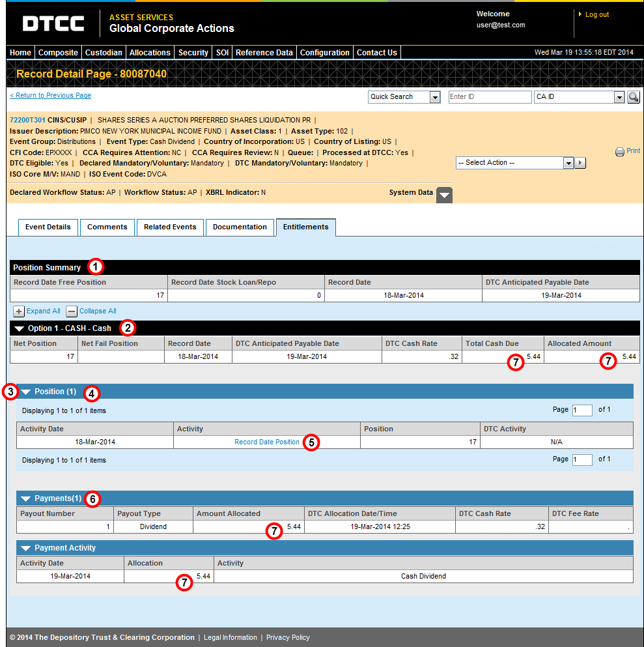
Task: Click the magnifying glass search icon
Action: click(x=633, y=97)
